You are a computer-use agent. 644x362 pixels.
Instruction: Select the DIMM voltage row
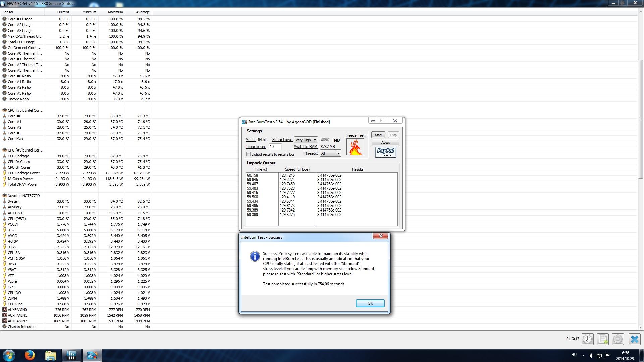(76, 298)
